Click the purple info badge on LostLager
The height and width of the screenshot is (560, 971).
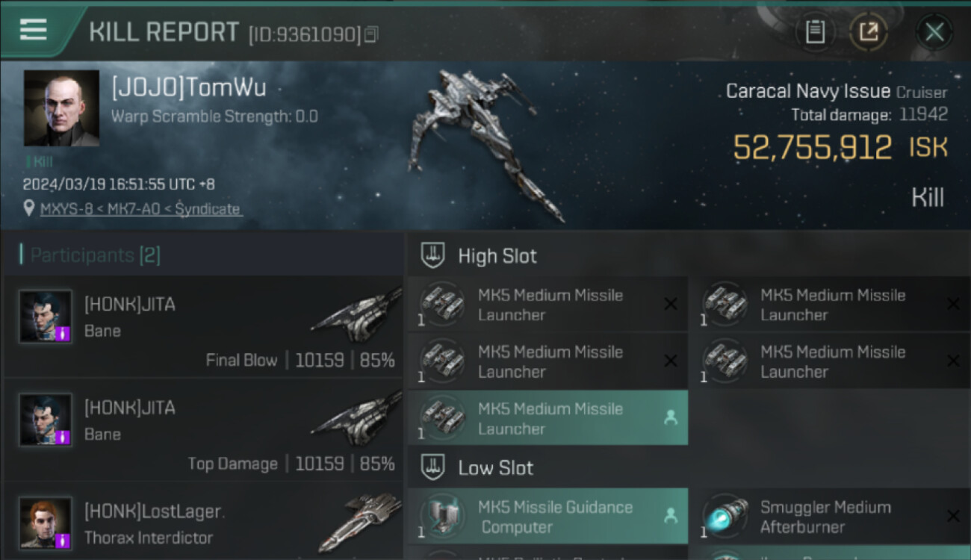[x=64, y=539]
